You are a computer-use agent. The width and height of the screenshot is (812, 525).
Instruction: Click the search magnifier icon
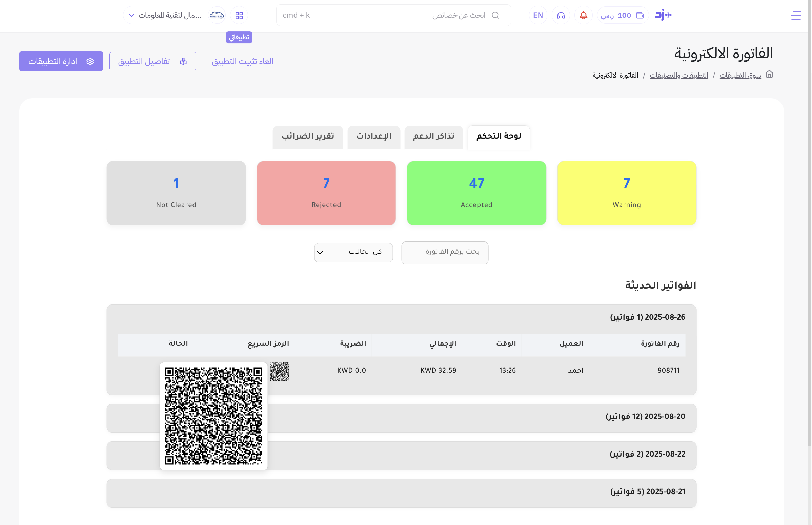[x=495, y=15]
